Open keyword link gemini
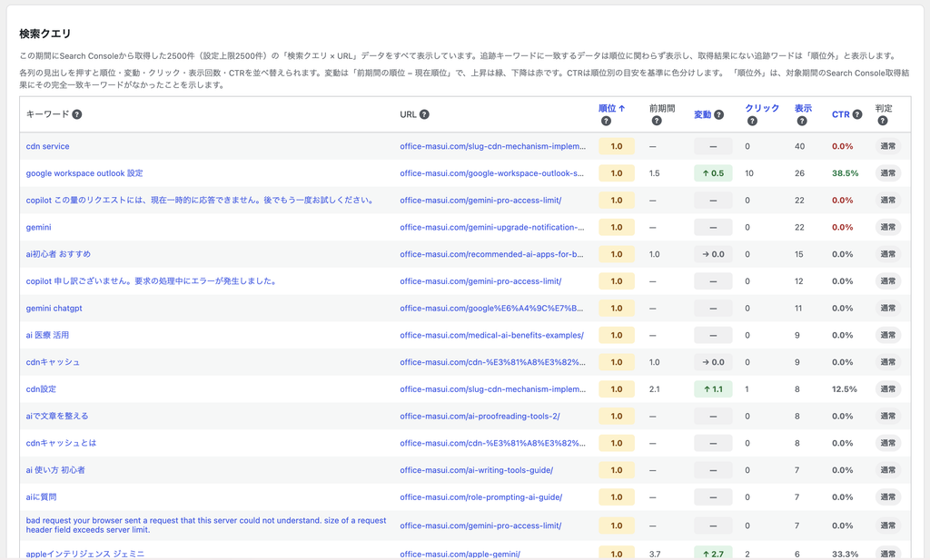The image size is (930, 560). click(x=38, y=227)
